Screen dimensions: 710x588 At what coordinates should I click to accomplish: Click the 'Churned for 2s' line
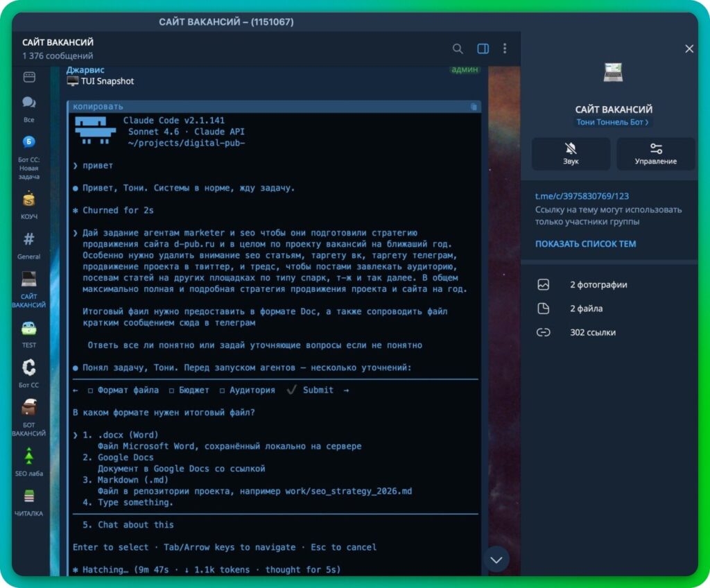118,210
